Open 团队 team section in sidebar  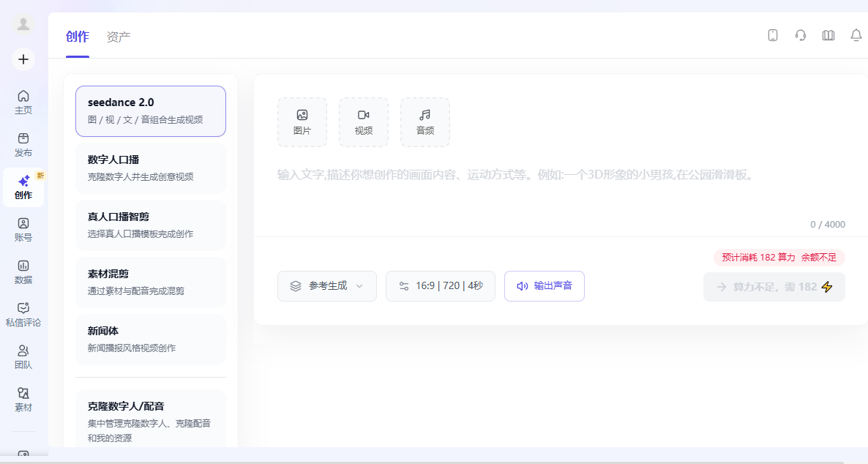[x=23, y=358]
